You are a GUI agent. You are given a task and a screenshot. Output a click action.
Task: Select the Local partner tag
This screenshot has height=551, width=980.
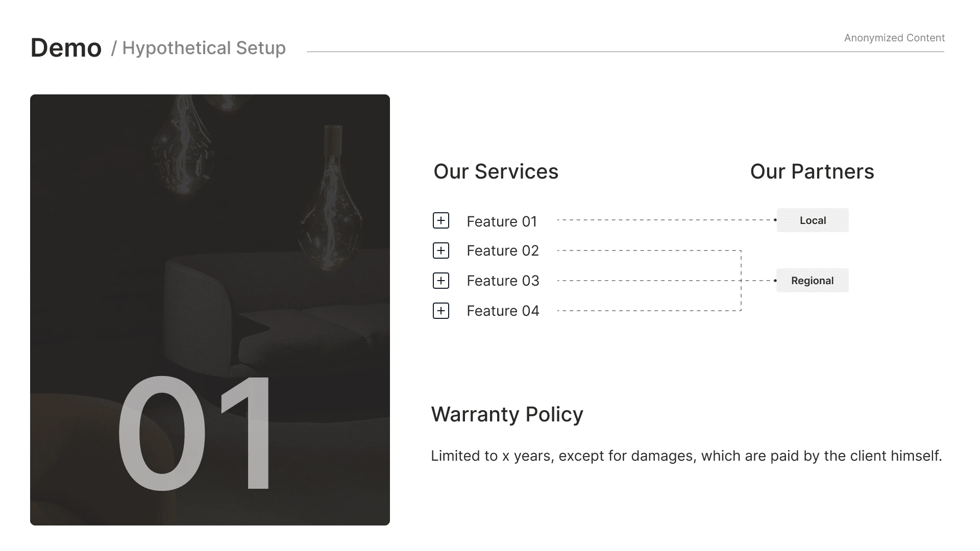[x=813, y=220]
